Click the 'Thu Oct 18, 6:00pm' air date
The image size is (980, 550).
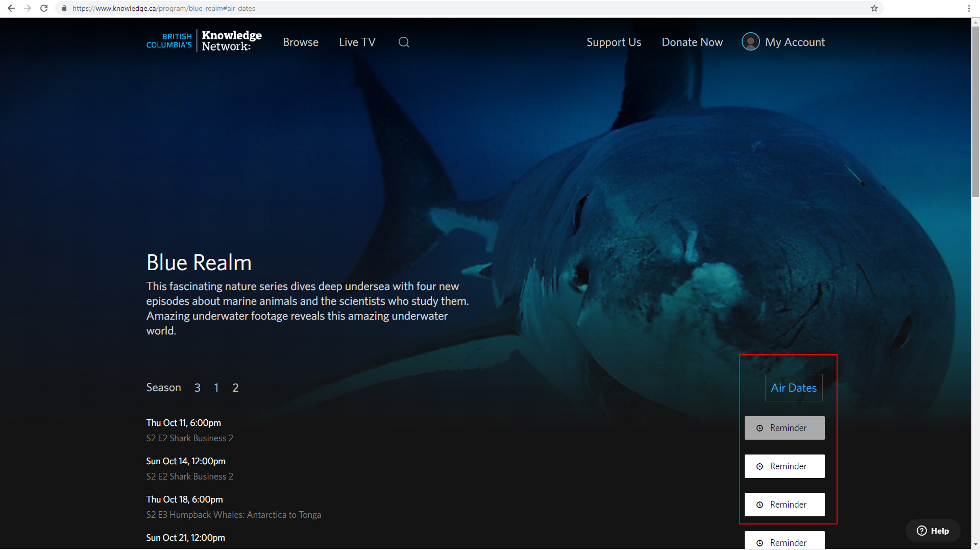pos(185,499)
